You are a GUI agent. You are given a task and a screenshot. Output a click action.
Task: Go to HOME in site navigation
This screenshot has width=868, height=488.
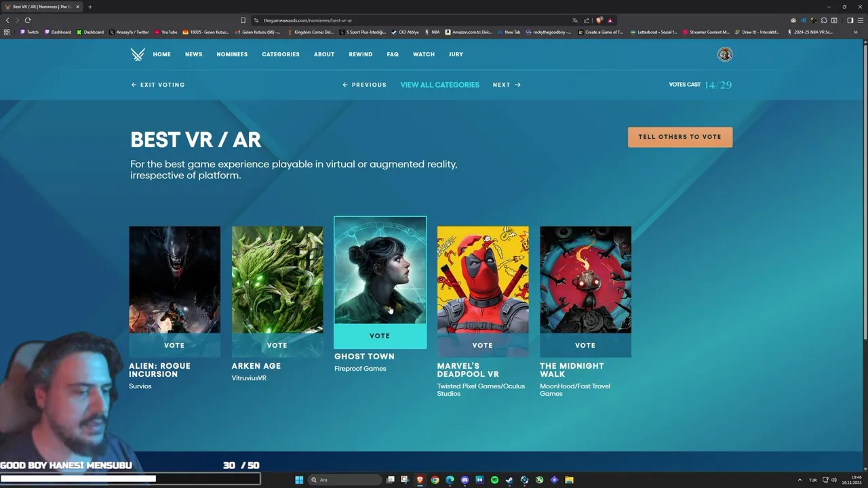click(x=162, y=54)
